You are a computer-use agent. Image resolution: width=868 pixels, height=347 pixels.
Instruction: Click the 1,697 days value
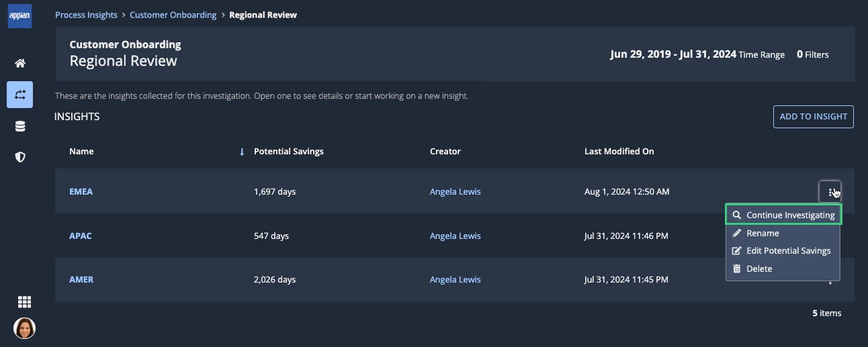(275, 191)
